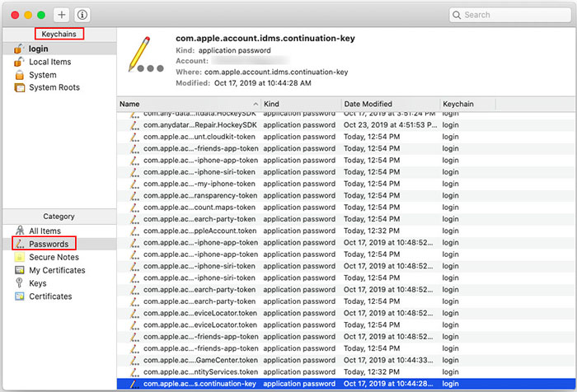577x392 pixels.
Task: Select the com.apple.ac...ppleAccount.token row
Action: coord(346,231)
